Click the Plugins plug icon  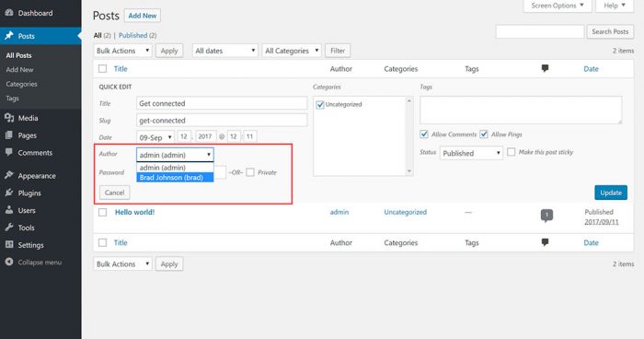click(9, 193)
